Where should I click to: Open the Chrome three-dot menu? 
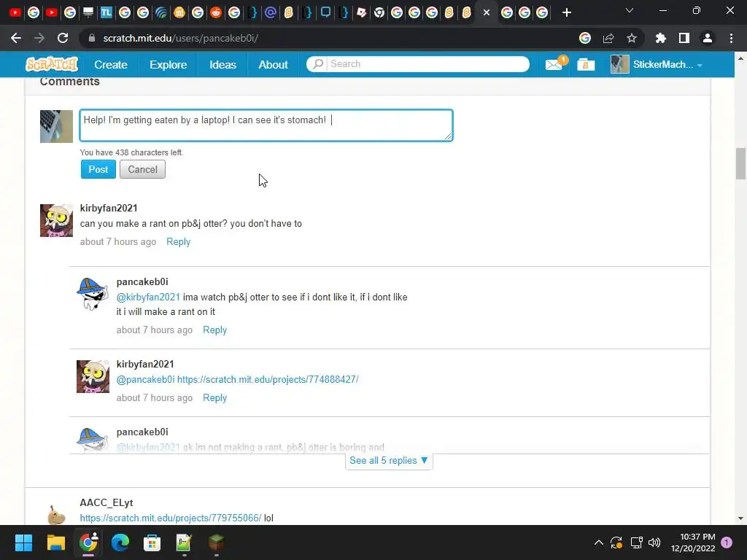pyautogui.click(x=731, y=38)
